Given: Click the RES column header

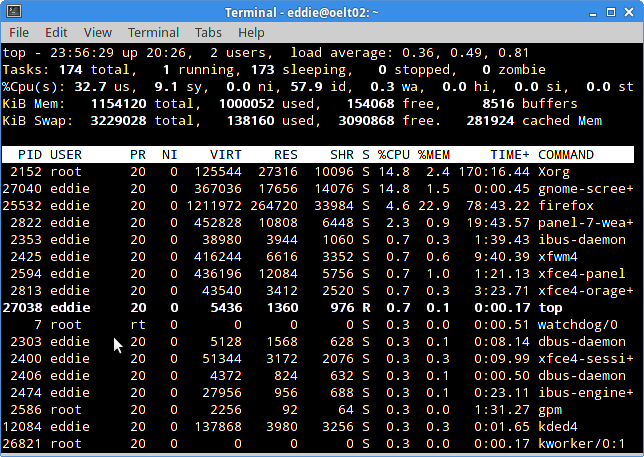Looking at the screenshot, I should click(286, 155).
